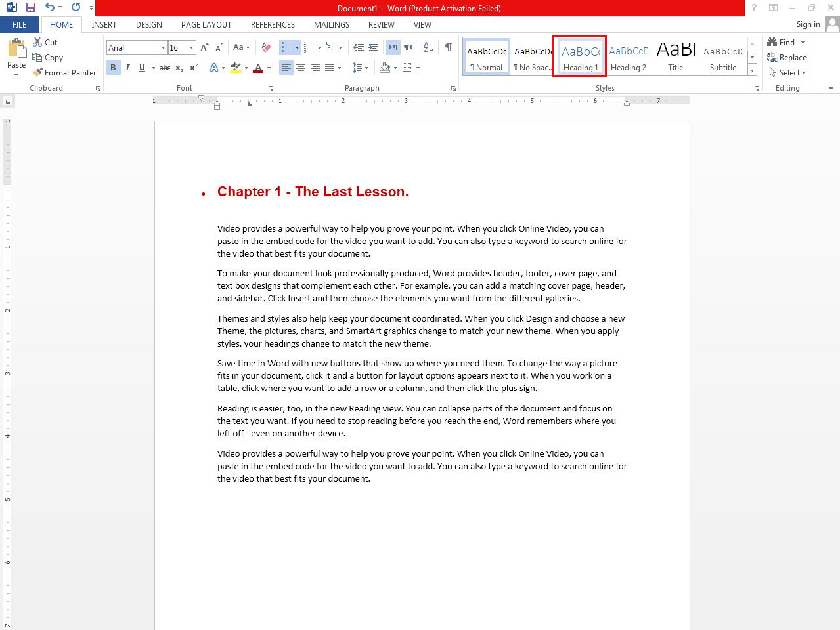The image size is (840, 630).
Task: Switch to the INSERT ribbon tab
Action: point(104,24)
